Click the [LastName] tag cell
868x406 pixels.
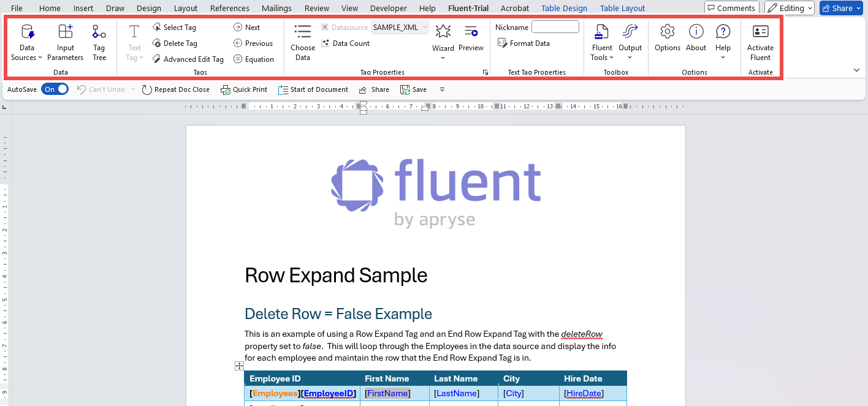[457, 393]
